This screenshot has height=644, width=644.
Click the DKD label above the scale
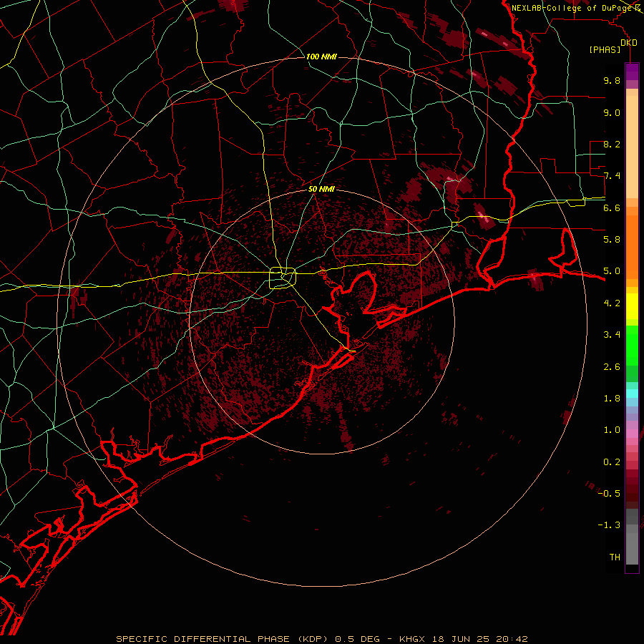click(629, 43)
